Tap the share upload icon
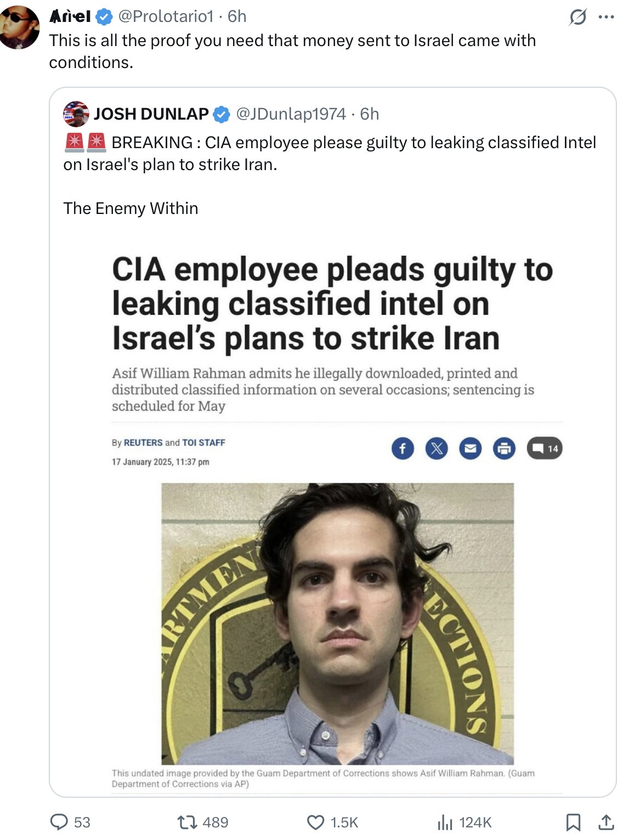The image size is (618, 840). [605, 821]
